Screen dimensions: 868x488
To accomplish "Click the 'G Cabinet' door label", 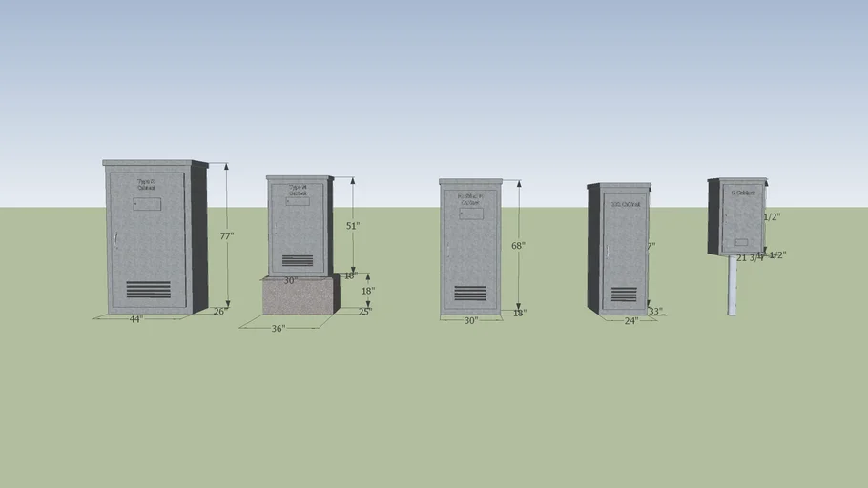I will (743, 193).
